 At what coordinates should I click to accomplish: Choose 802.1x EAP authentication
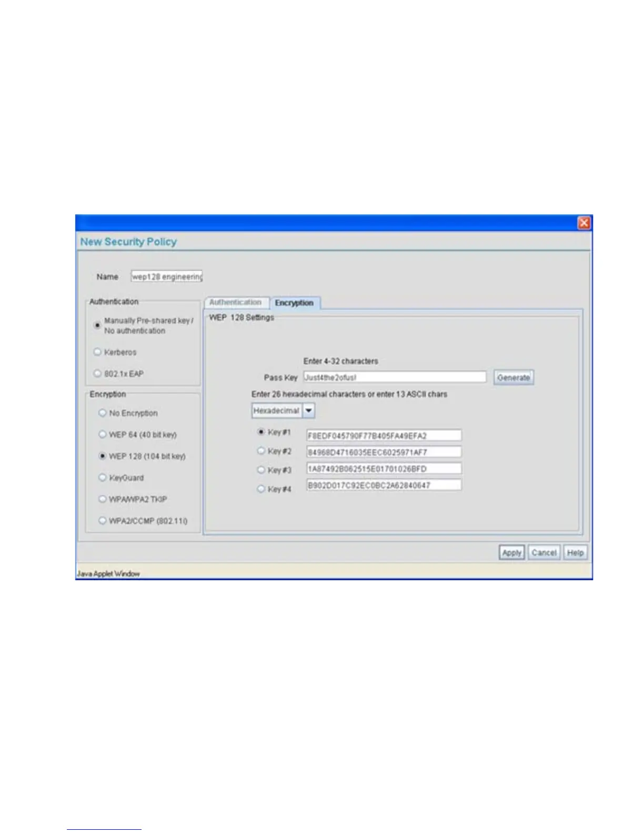(x=97, y=373)
